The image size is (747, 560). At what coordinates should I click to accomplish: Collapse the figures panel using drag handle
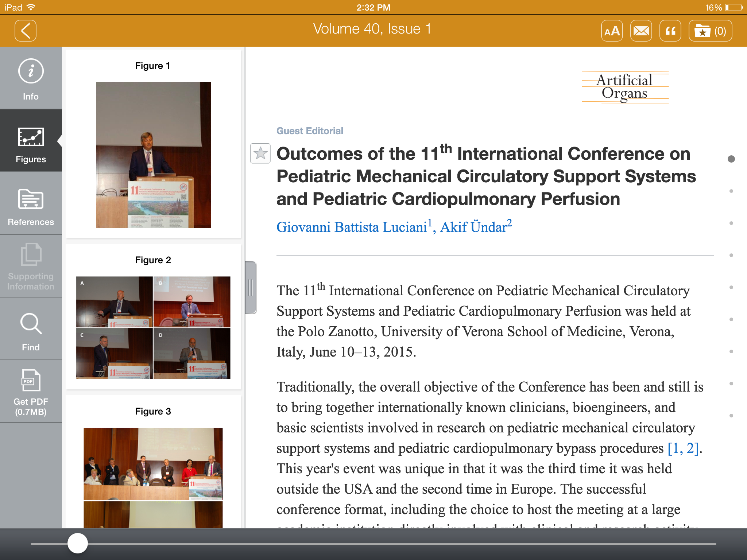[251, 287]
